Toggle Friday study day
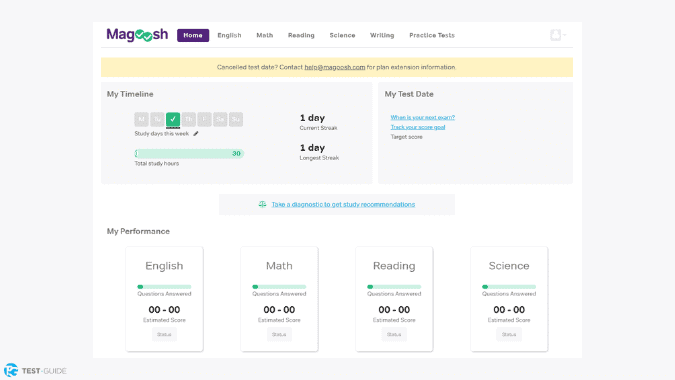The width and height of the screenshot is (675, 380). coord(204,119)
